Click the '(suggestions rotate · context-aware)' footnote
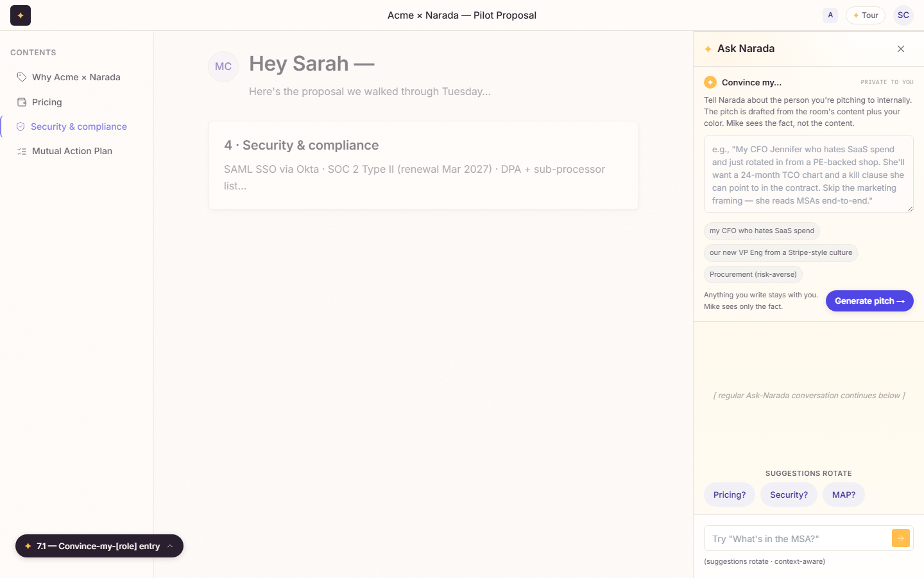The image size is (924, 578). [x=764, y=561]
